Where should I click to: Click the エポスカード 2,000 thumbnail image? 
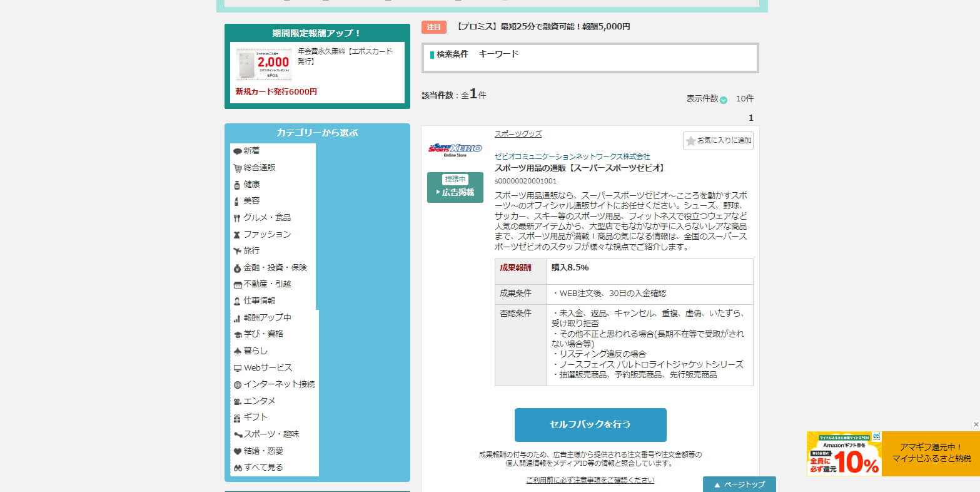[x=264, y=64]
